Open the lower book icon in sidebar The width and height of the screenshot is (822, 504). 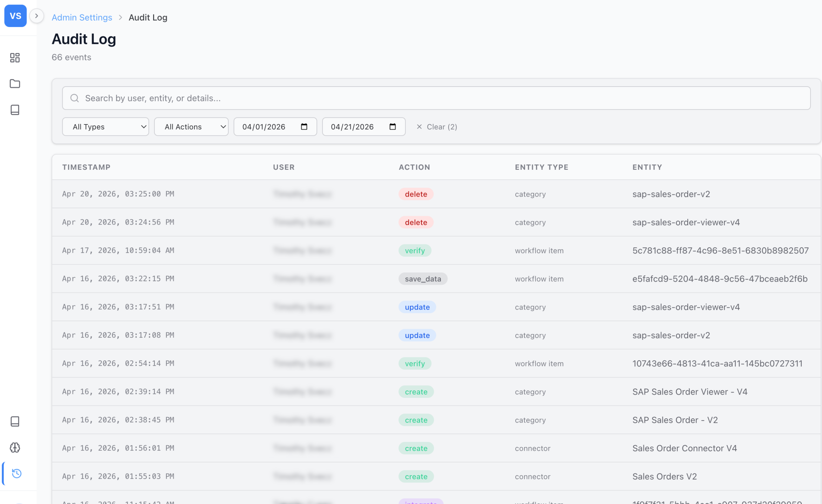pos(15,421)
